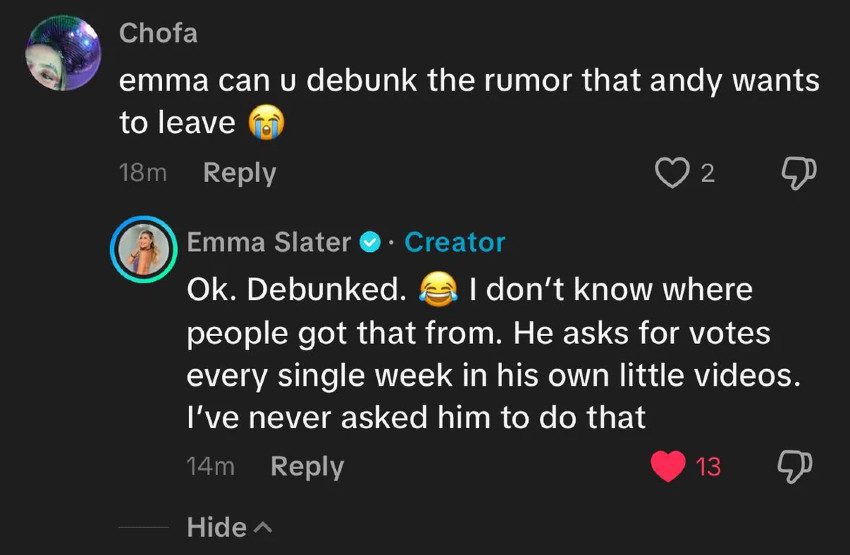Open the Emma Slater username link
This screenshot has width=850, height=555.
click(x=268, y=242)
